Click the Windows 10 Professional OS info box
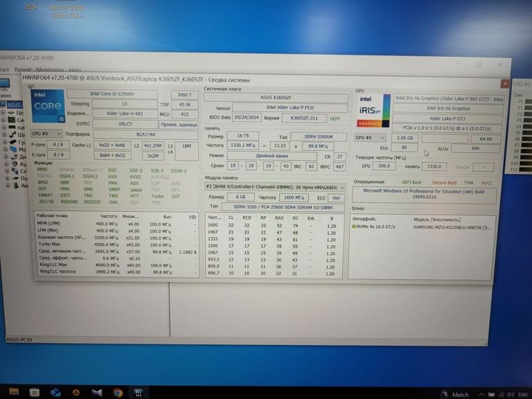Screen dimensions: 532x399 (424, 193)
